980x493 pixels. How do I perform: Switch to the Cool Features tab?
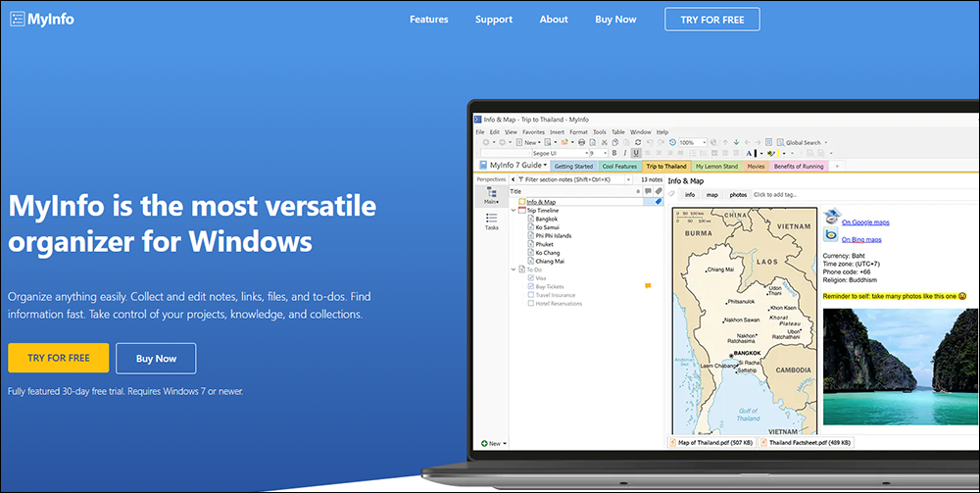(619, 167)
